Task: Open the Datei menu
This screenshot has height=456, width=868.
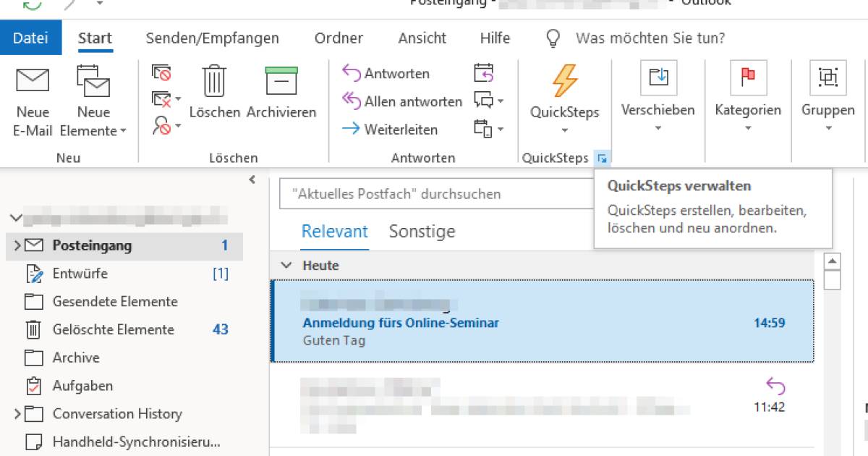Action: click(30, 38)
